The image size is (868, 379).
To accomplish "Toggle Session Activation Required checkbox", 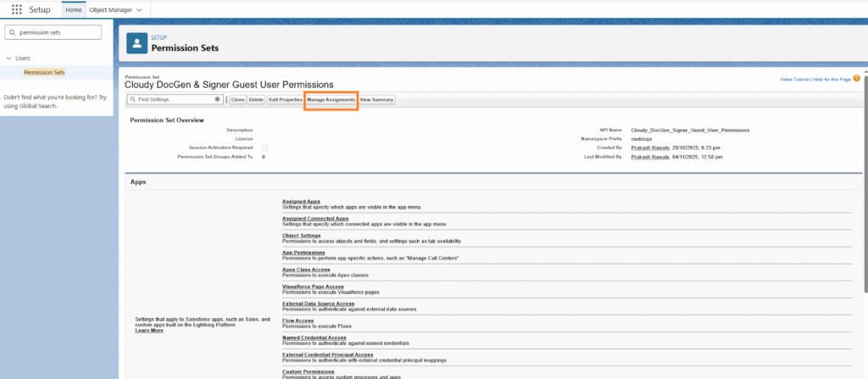I will pos(265,148).
